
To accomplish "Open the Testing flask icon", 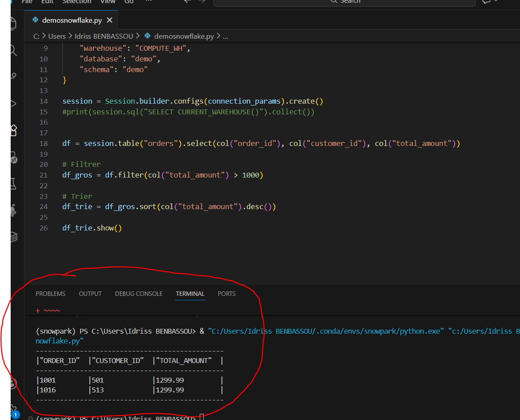I will point(13,183).
